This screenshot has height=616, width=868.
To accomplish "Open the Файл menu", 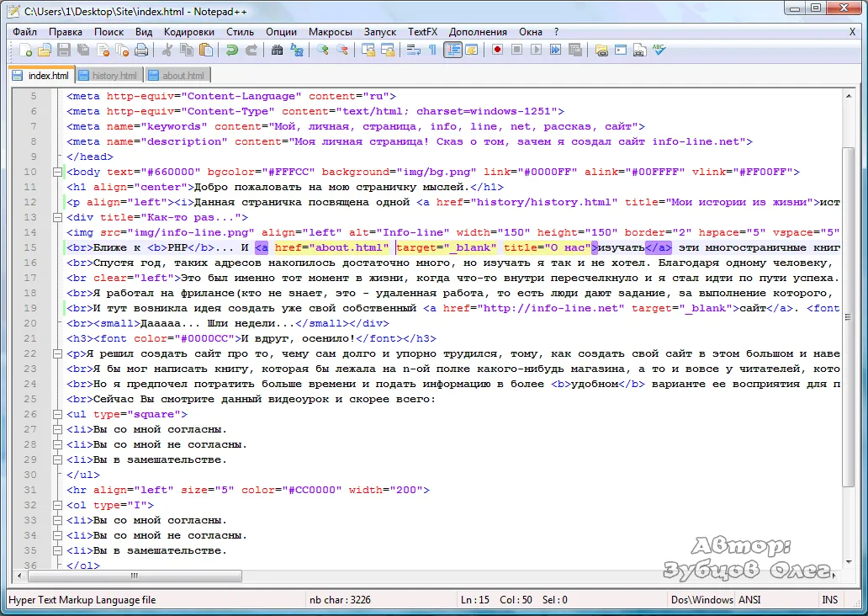I will [x=25, y=32].
